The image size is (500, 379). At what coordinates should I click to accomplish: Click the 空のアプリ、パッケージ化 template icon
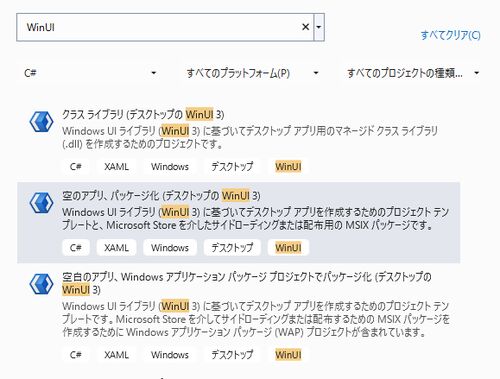click(41, 203)
